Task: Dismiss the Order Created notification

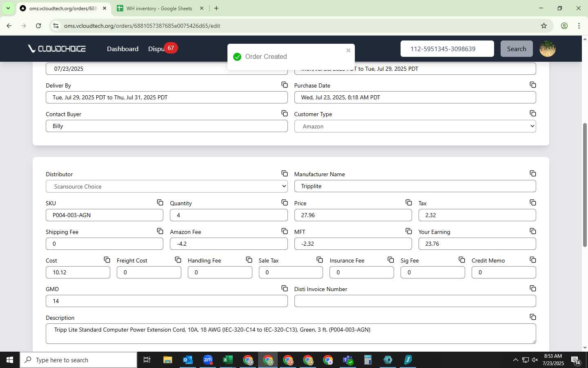Action: [x=348, y=50]
